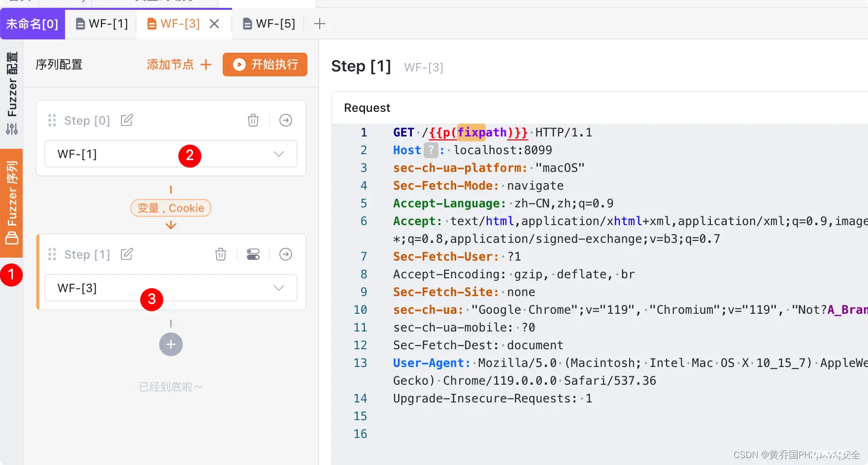The width and height of the screenshot is (868, 465).
Task: Switch to the WF-[1] tab
Action: 101,24
